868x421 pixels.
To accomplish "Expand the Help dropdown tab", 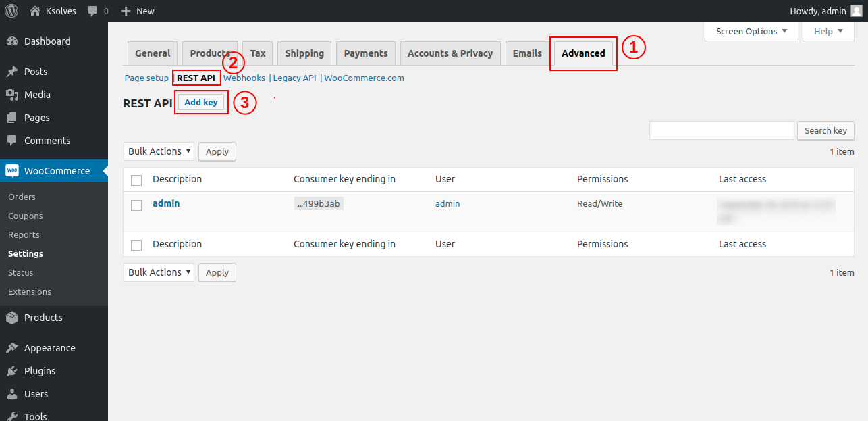I will point(828,31).
